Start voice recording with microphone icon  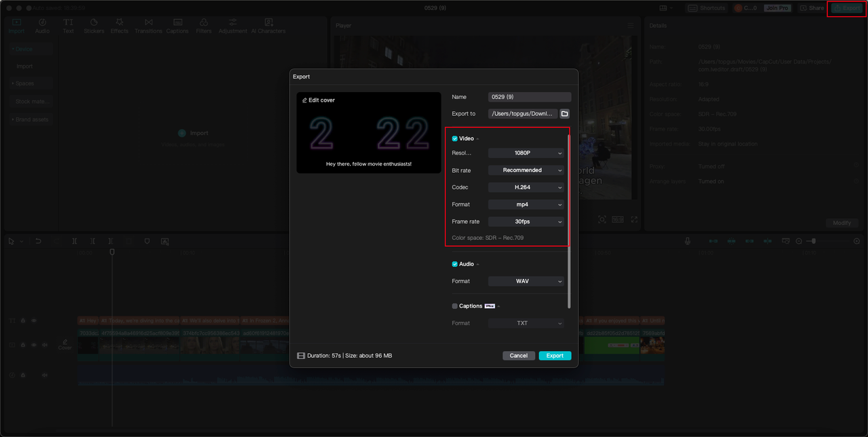point(688,241)
